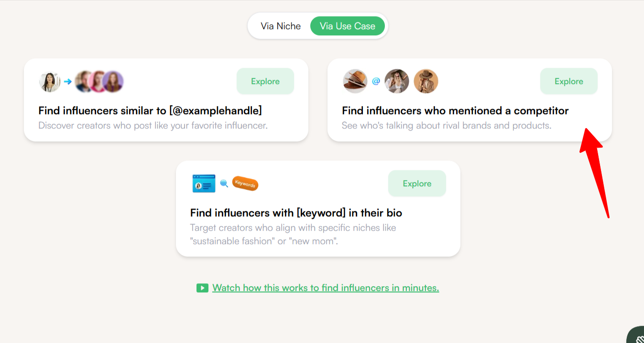Click Explore on competitor mentions card
This screenshot has width=644, height=343.
[x=569, y=81]
